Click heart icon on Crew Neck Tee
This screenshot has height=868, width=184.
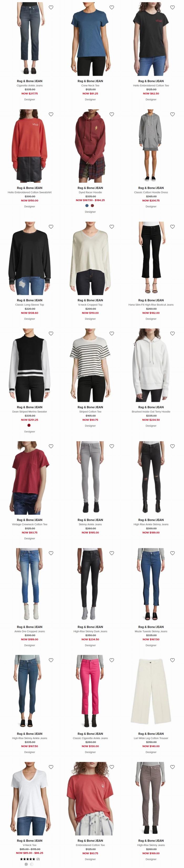click(112, 7)
